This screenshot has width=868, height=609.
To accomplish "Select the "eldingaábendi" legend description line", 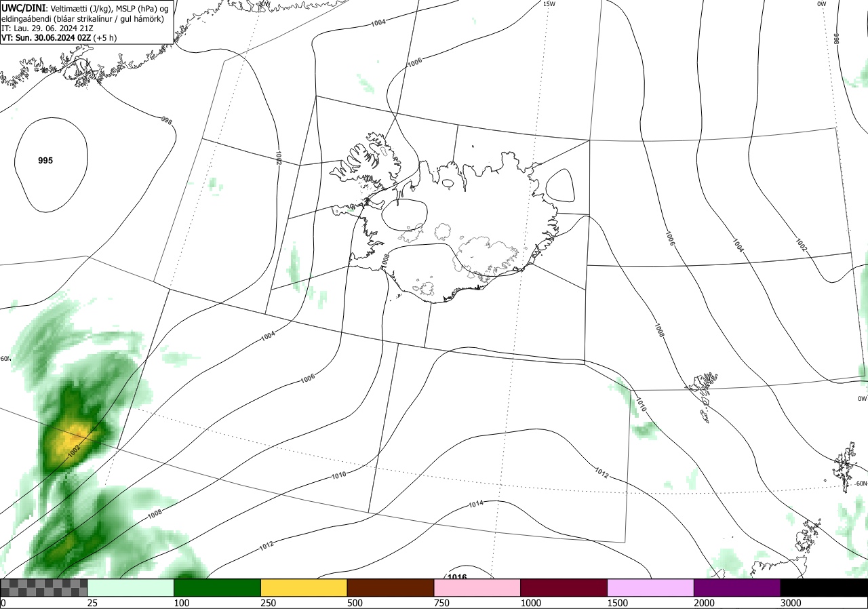I will click(x=82, y=18).
